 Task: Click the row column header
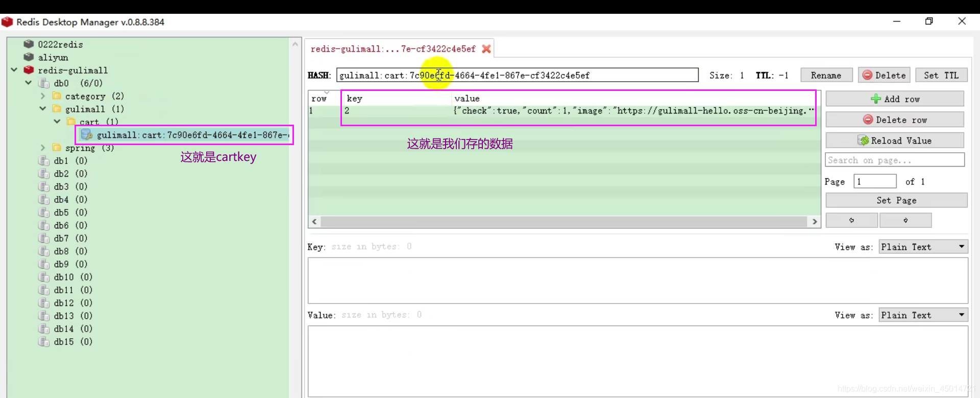pyautogui.click(x=325, y=99)
